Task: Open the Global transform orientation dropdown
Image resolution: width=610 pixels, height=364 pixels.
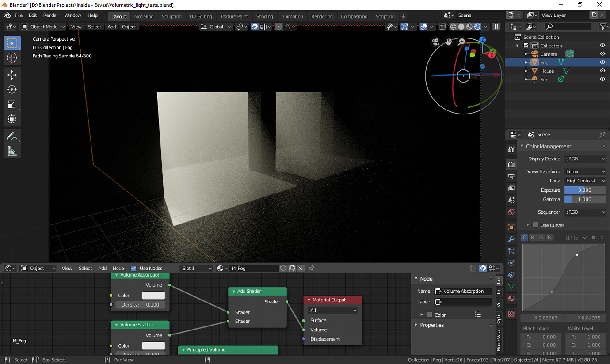Action: coord(216,27)
